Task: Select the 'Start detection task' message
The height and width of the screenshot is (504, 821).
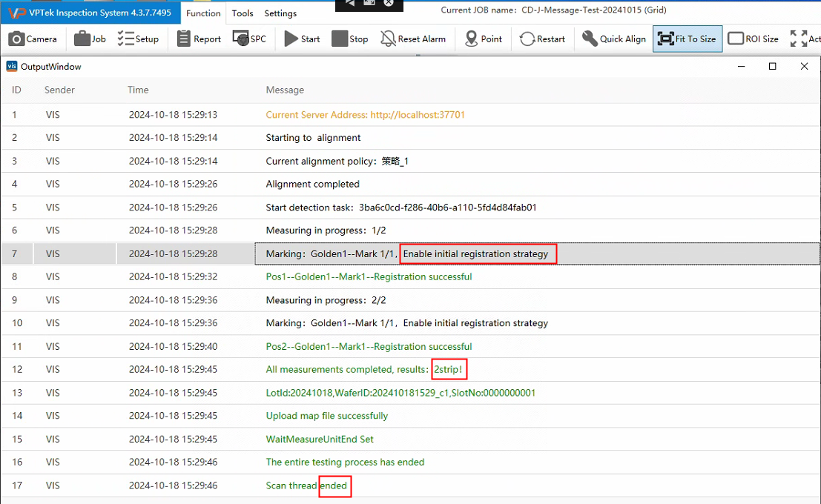Action: tap(401, 208)
